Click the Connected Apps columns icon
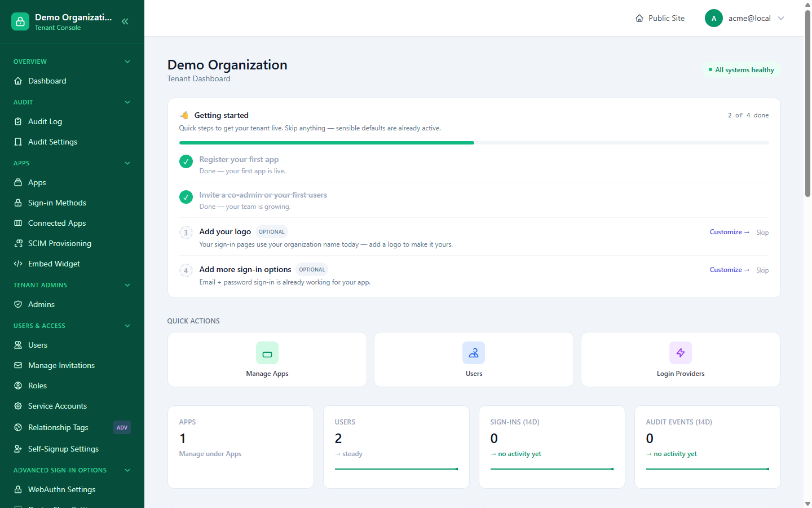Screen dimensions: 812x508 tap(18, 223)
